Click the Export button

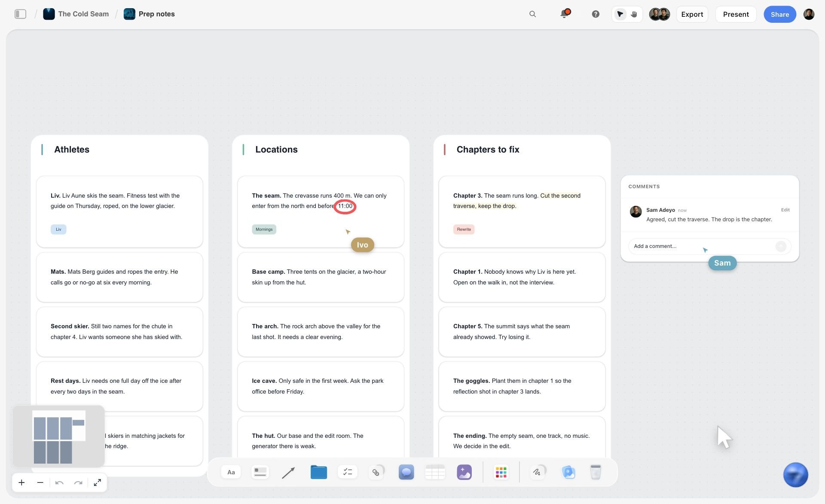click(x=692, y=14)
